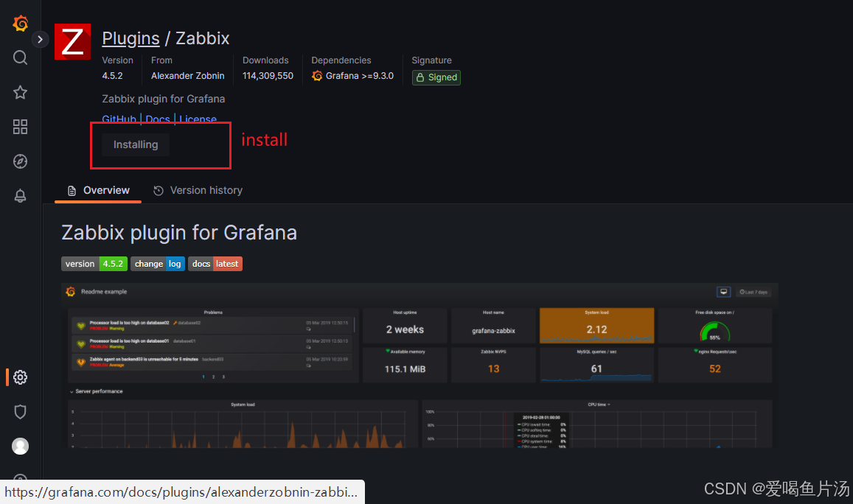Expand the sidebar with the chevron toggle

coord(40,39)
